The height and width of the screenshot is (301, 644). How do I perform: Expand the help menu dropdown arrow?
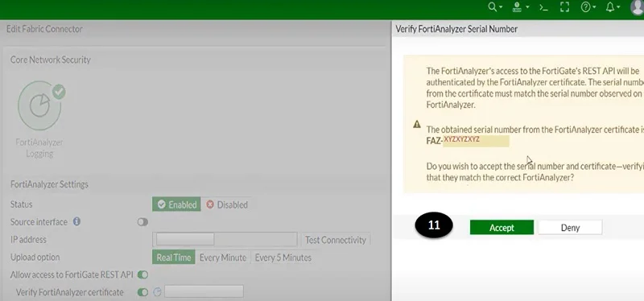coord(594,7)
